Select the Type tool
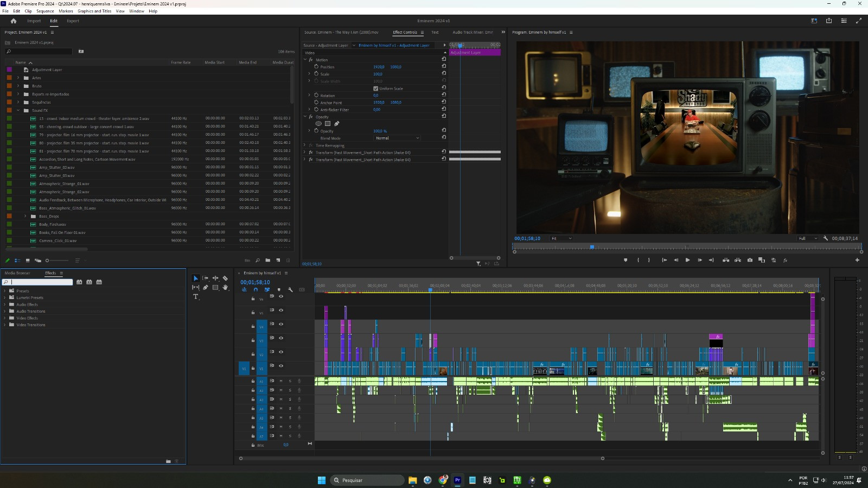Screen dimensions: 868x488 pos(196,297)
